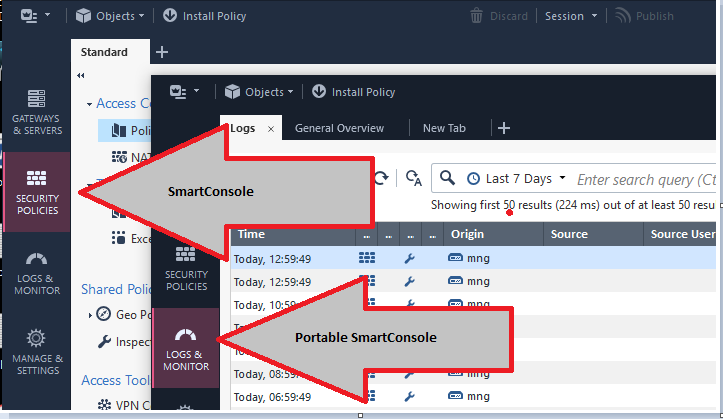Image resolution: width=723 pixels, height=419 pixels.
Task: Refresh the log results
Action: 381,178
